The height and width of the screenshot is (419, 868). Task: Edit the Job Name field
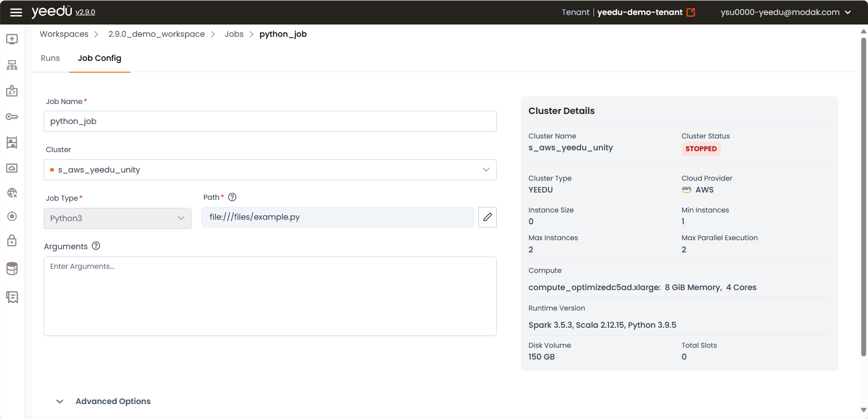270,121
